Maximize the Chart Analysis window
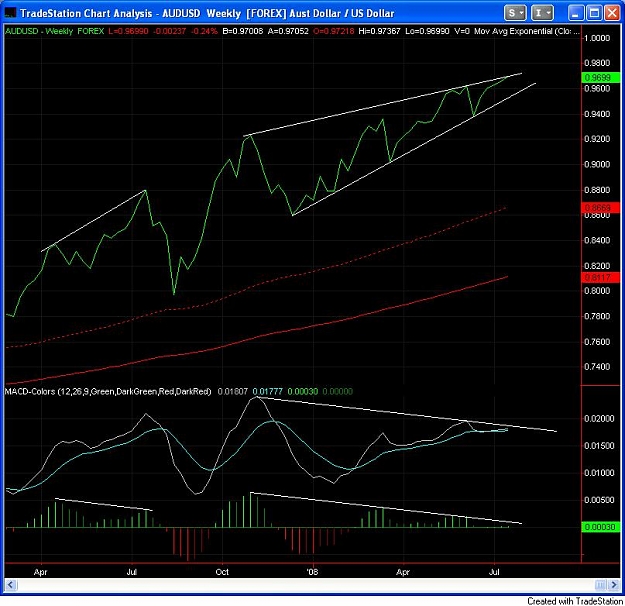The image size is (625, 606). 594,13
